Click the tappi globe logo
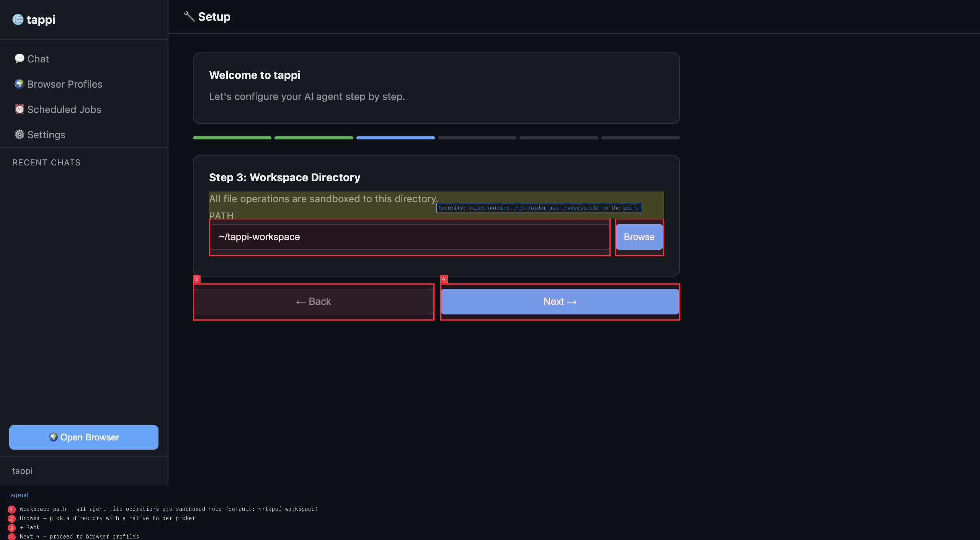Image resolution: width=980 pixels, height=540 pixels. pos(18,19)
